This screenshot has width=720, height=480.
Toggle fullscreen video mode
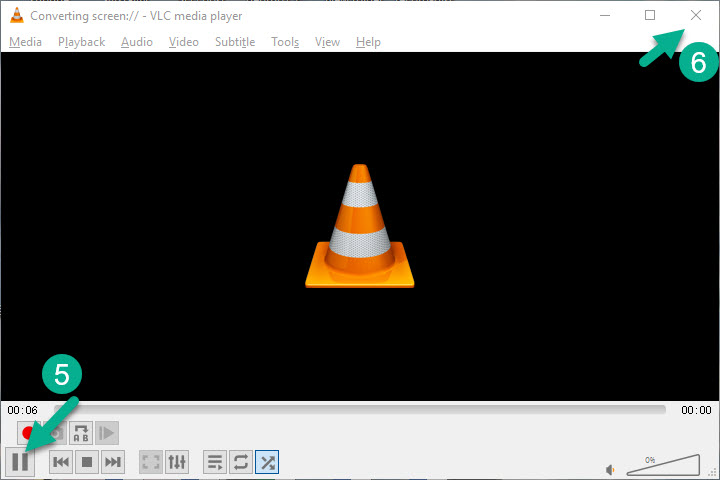(151, 462)
